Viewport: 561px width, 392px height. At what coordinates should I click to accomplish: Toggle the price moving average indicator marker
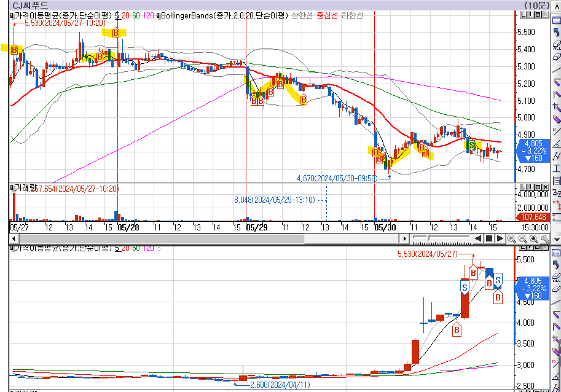click(12, 15)
